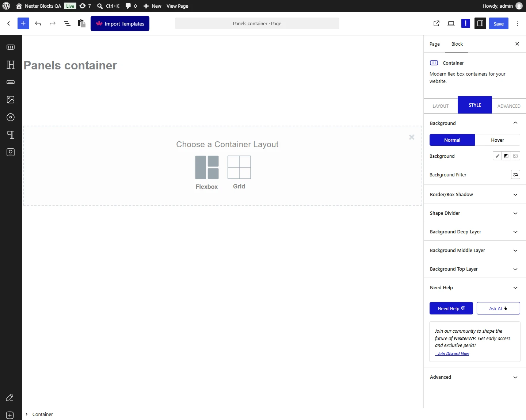Open Import Templates

click(120, 23)
